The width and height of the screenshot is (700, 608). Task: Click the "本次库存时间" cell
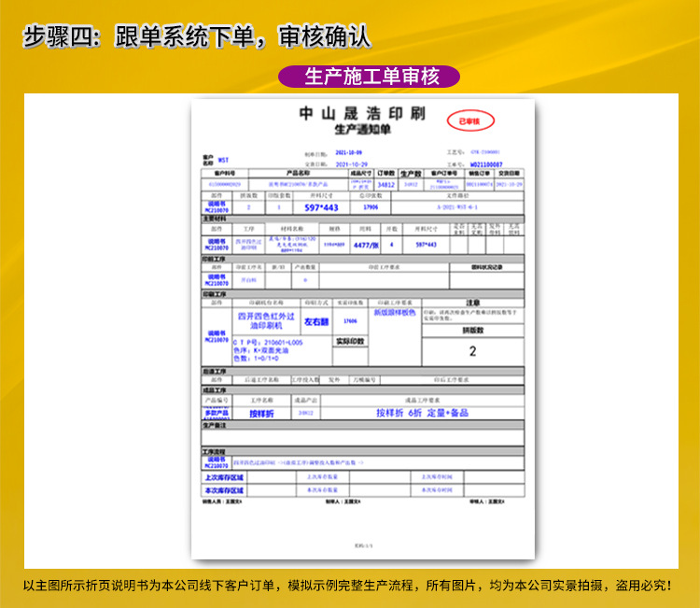pos(437,490)
